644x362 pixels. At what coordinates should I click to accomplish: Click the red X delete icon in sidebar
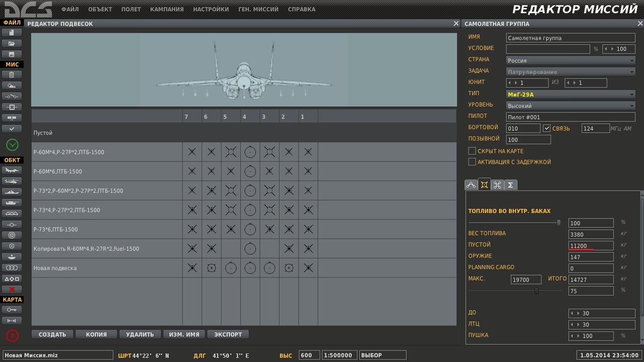pos(12,289)
